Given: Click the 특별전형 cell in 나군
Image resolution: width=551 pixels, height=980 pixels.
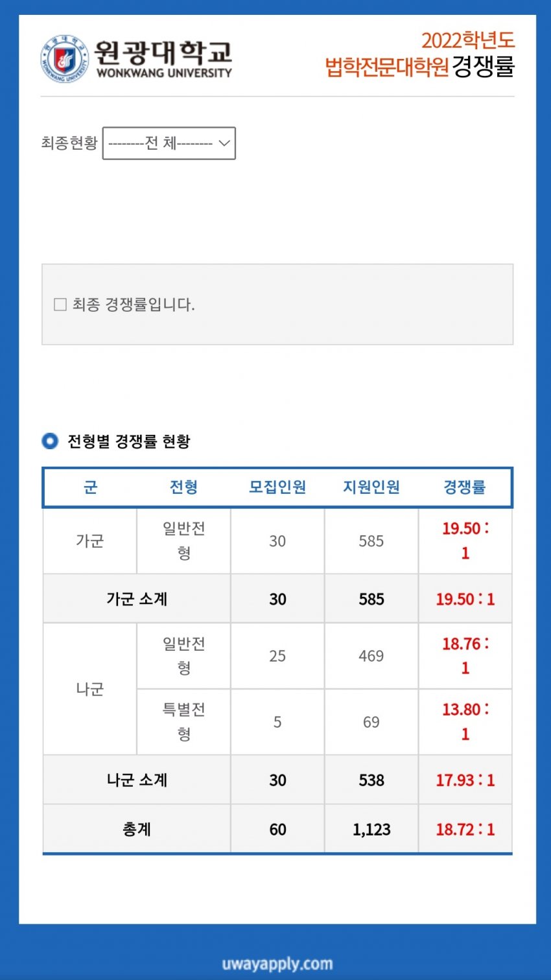Looking at the screenshot, I should pos(183,721).
